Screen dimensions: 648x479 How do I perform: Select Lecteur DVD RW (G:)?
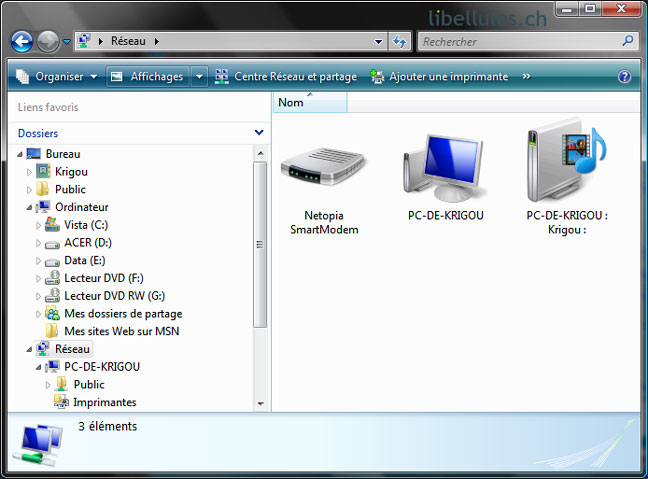[x=114, y=296]
